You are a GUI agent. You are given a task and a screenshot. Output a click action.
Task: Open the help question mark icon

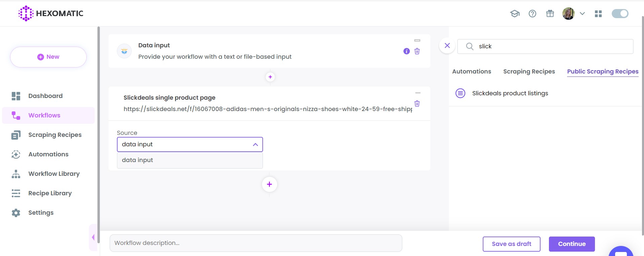click(532, 14)
